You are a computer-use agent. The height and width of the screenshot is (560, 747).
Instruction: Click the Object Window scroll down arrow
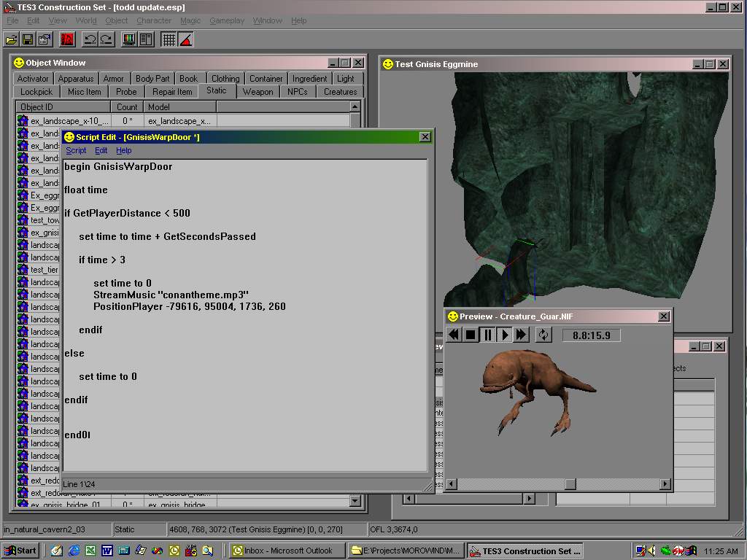pos(355,500)
